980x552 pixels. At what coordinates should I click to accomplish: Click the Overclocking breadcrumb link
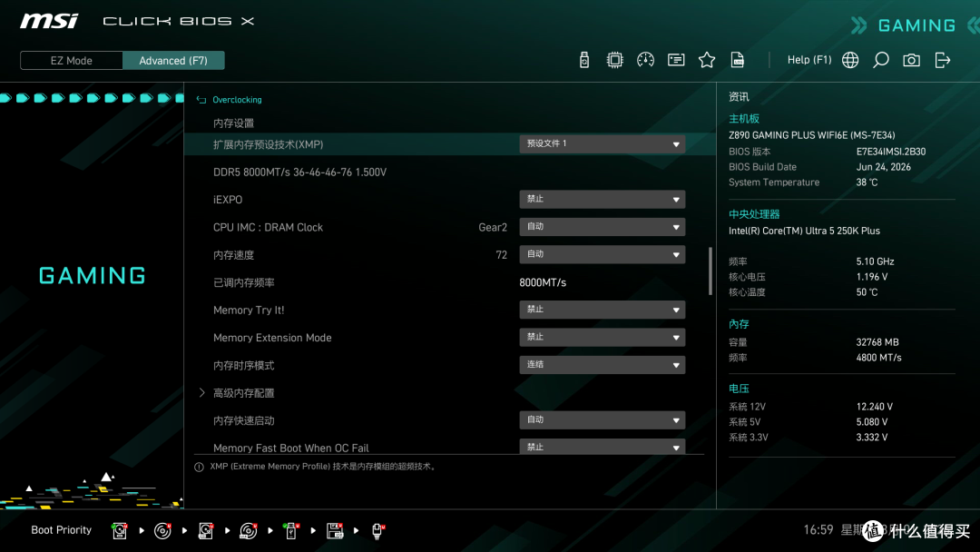coord(237,100)
